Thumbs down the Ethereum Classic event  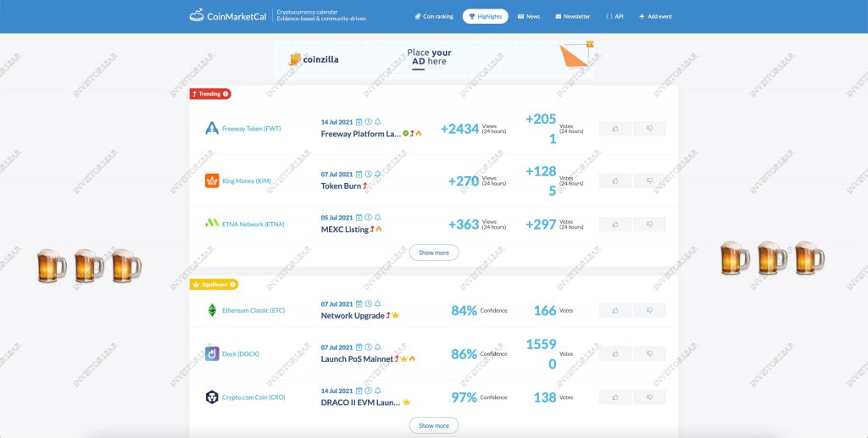point(649,311)
